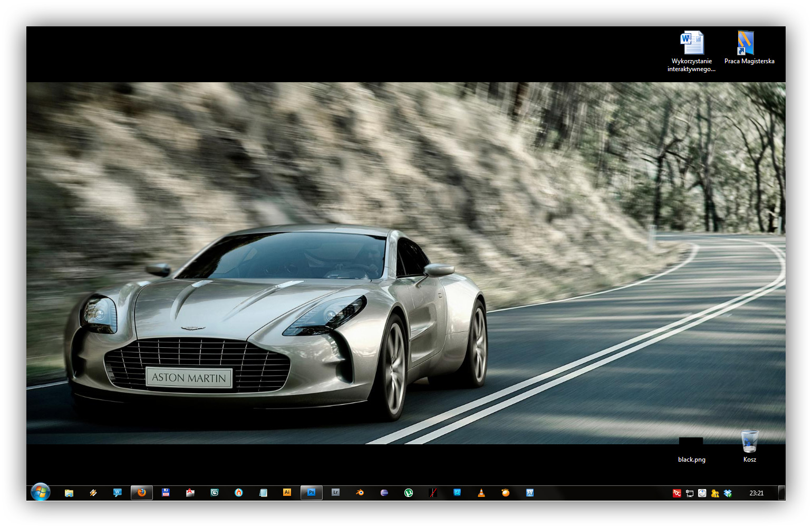Launch VLC media player
The image size is (812, 527).
[x=481, y=493]
